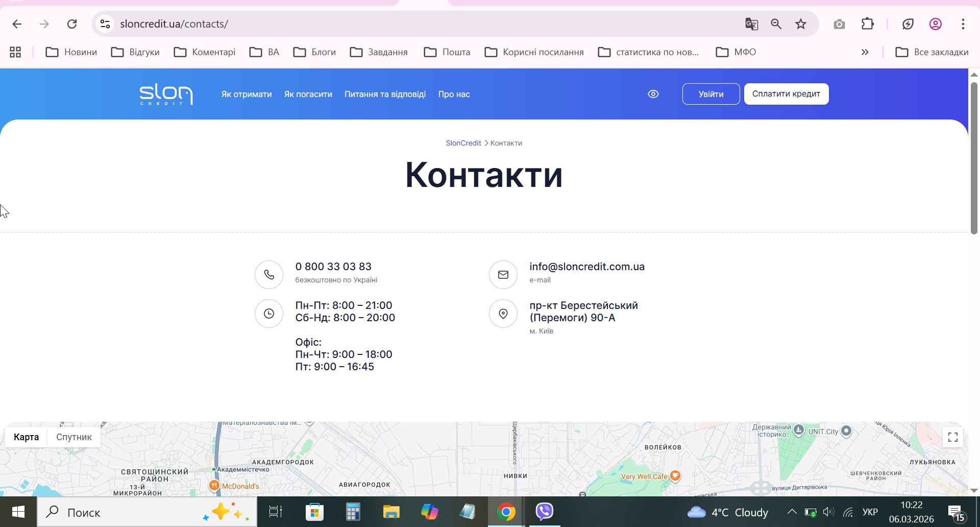The image size is (980, 527).
Task: Open the Все закладки folder
Action: [932, 52]
